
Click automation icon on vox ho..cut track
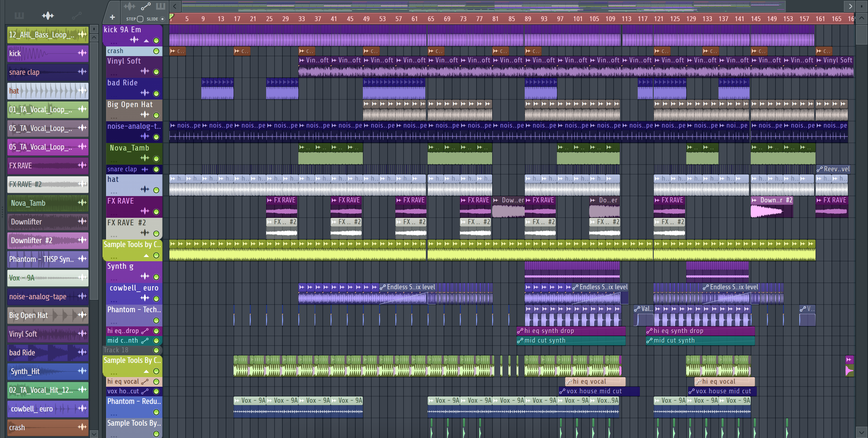point(145,392)
